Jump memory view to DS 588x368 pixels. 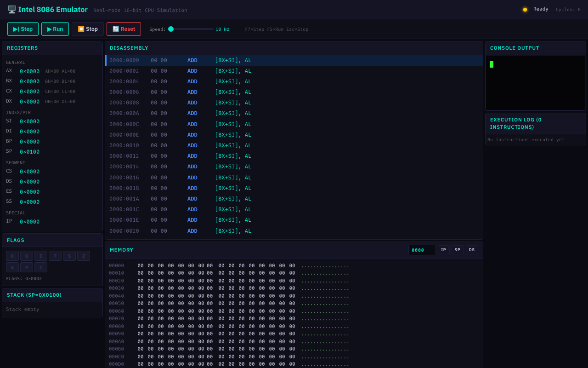(472, 250)
